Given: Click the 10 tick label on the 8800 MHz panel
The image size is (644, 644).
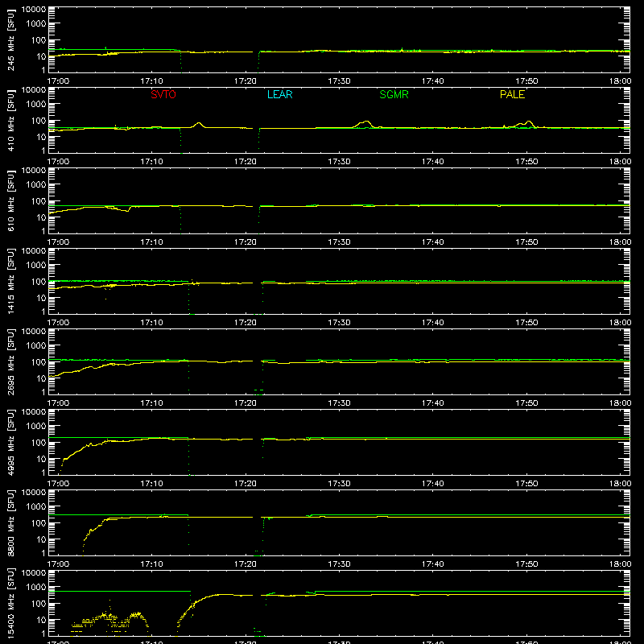Looking at the screenshot, I should click(x=42, y=539).
